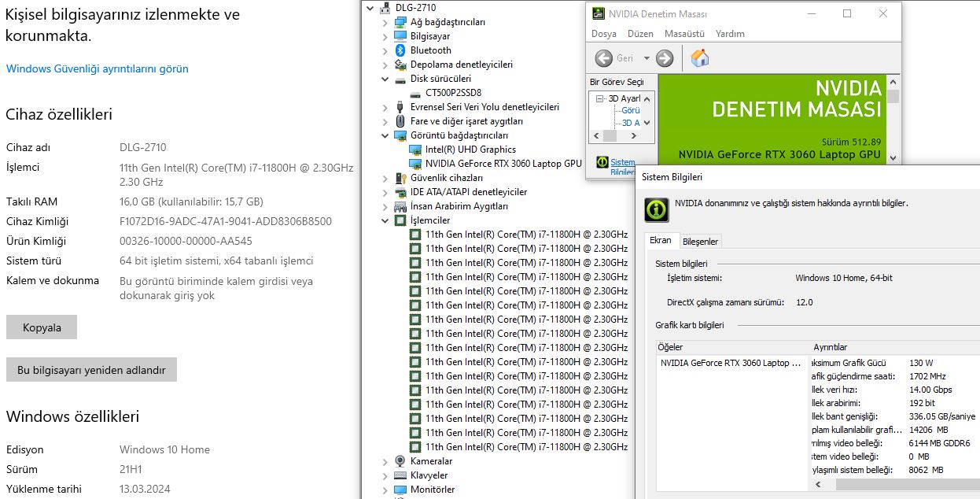
Task: Collapse the İşlemciler category
Action: point(385,220)
